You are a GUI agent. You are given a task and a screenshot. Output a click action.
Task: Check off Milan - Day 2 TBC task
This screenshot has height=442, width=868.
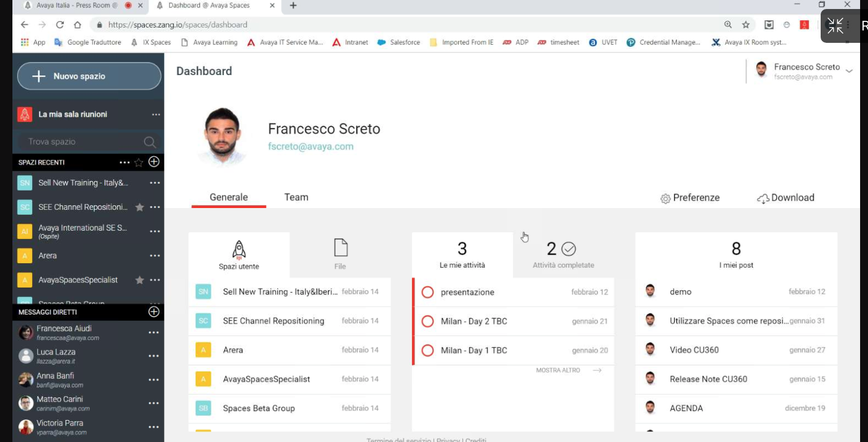click(428, 321)
